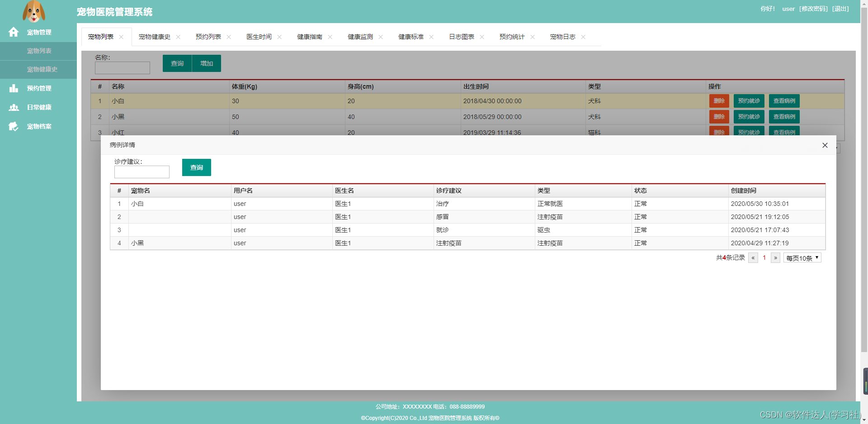
Task: Click the 查询 button in 病例详情 dialog
Action: [x=197, y=167]
